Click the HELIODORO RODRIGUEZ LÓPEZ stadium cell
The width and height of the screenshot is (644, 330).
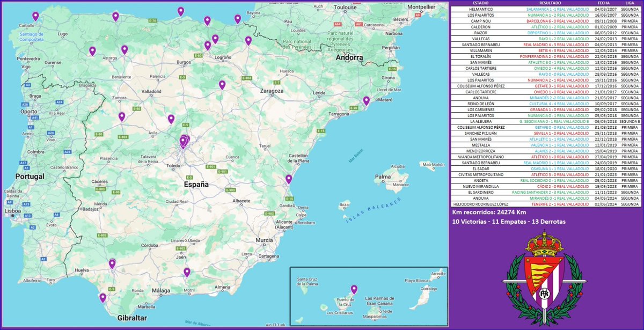(480, 204)
